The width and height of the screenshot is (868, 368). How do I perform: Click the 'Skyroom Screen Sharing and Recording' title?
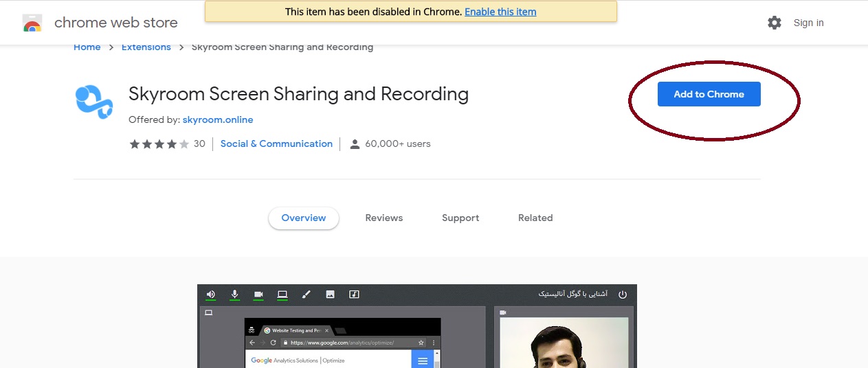[299, 94]
